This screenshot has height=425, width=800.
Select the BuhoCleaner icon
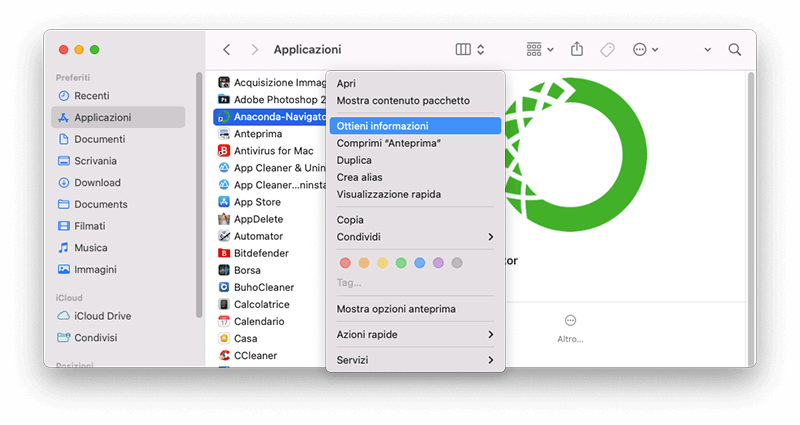(223, 287)
